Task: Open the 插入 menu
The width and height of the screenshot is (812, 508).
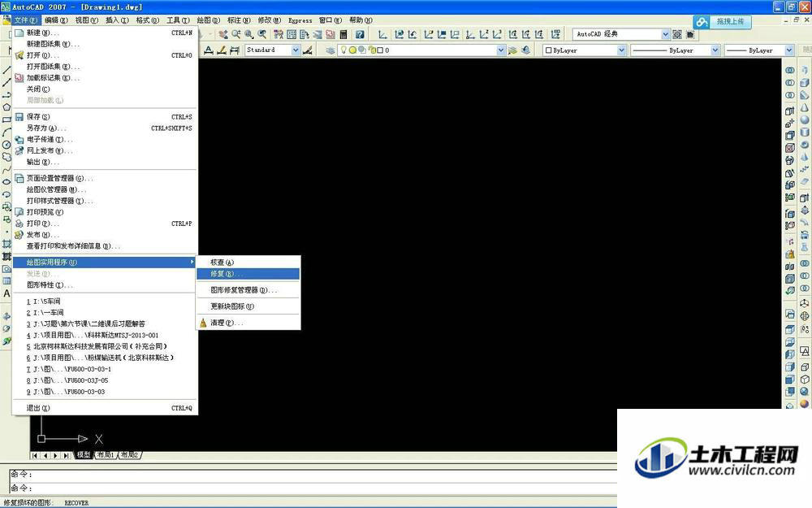Action: tap(117, 20)
